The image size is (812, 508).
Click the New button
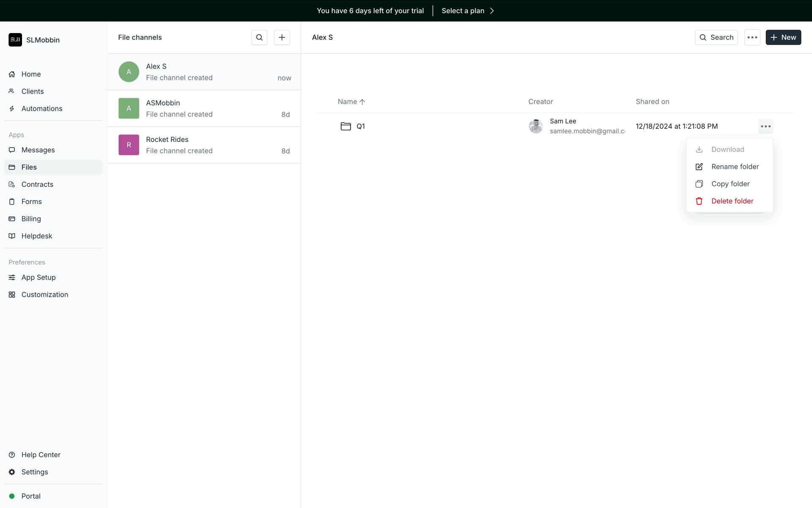[x=783, y=37]
